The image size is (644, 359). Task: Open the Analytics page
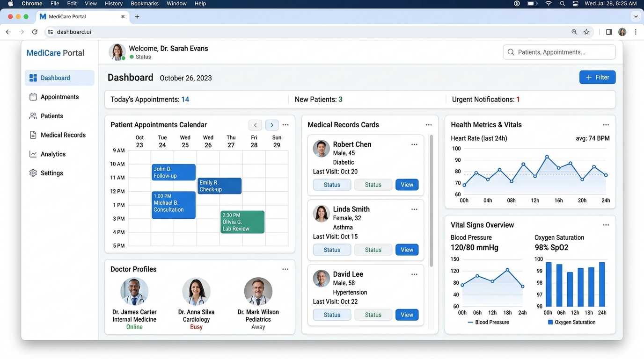pyautogui.click(x=59, y=154)
